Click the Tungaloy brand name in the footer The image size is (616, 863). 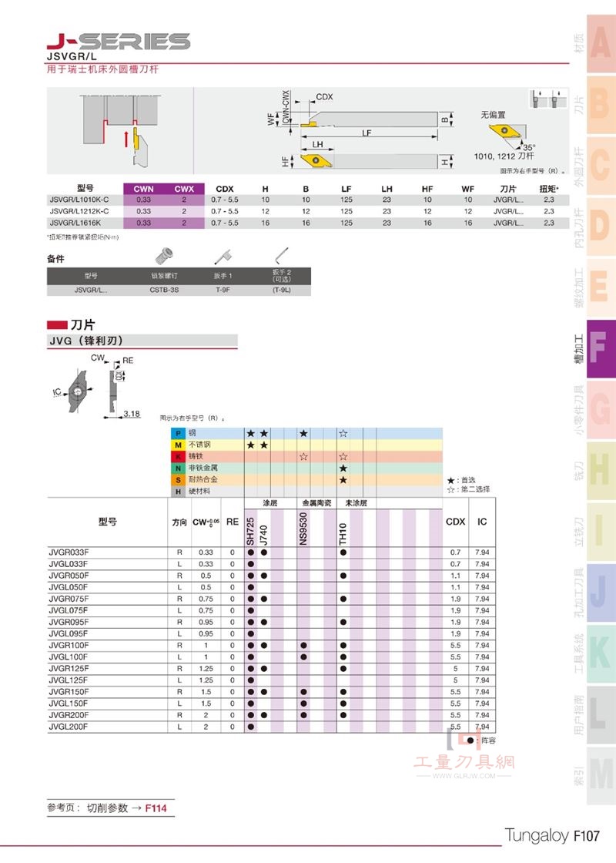(x=537, y=835)
